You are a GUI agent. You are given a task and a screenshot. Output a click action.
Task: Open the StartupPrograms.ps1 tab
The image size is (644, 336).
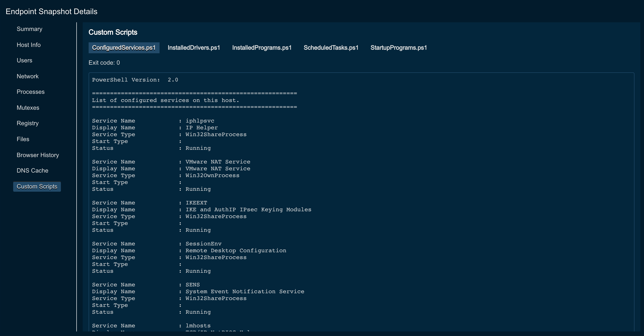[x=399, y=48]
